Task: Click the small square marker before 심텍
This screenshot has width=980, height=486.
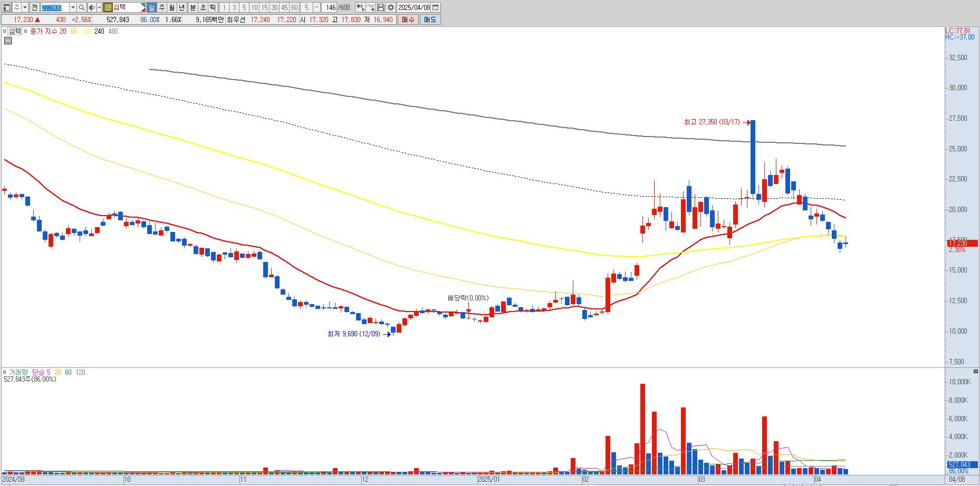Action: tap(4, 31)
